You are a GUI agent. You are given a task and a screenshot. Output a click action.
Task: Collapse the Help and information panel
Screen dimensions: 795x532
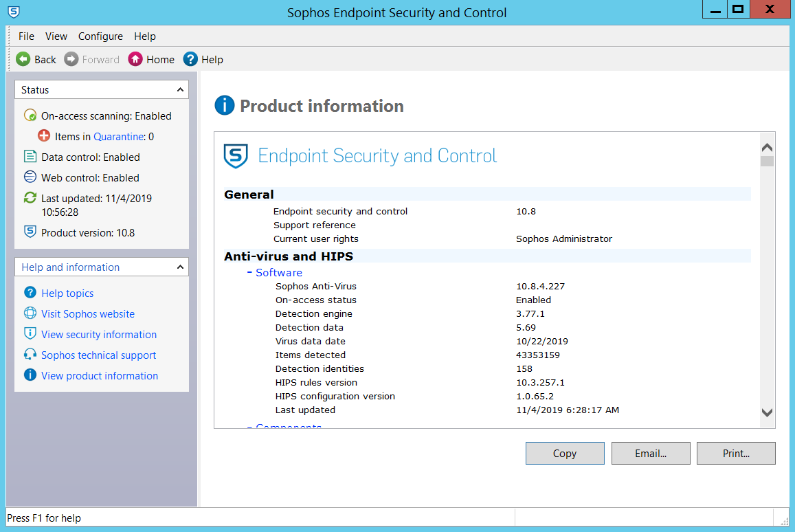179,267
